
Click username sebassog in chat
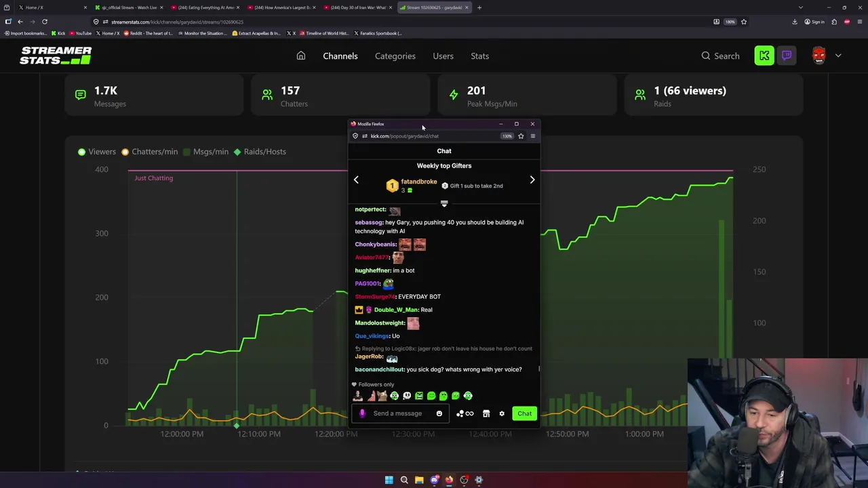[369, 222]
